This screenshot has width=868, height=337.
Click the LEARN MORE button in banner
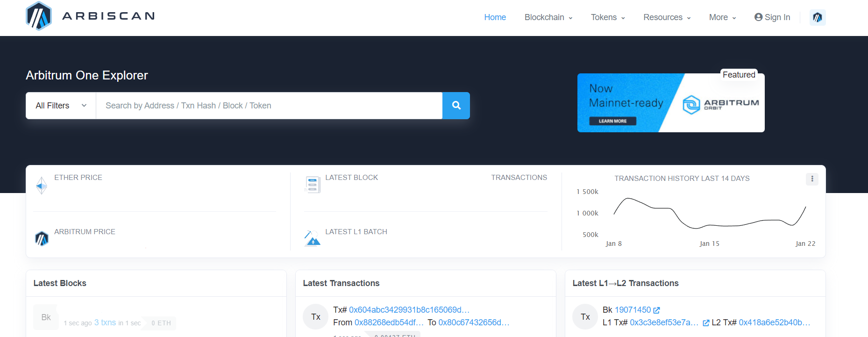(x=612, y=121)
